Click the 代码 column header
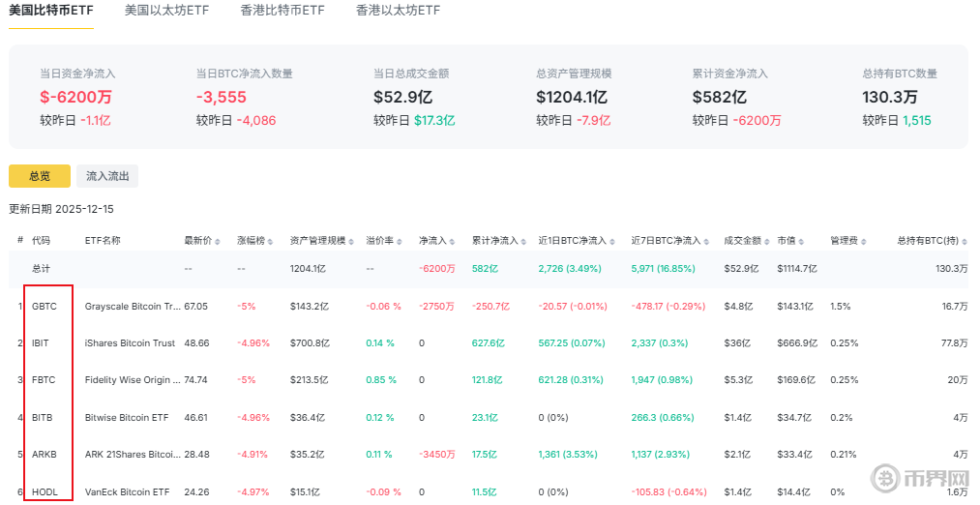This screenshot has width=980, height=505. 42,241
